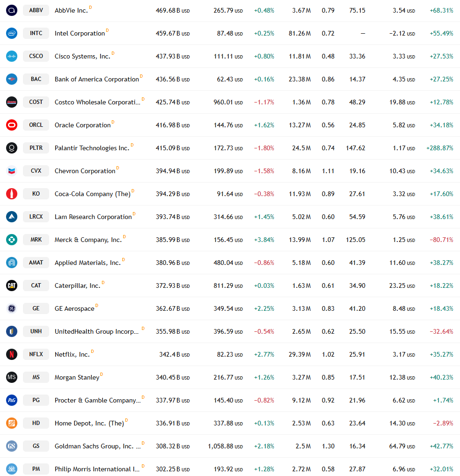Open the LRCX ticker badge
This screenshot has width=460, height=476.
click(x=36, y=217)
